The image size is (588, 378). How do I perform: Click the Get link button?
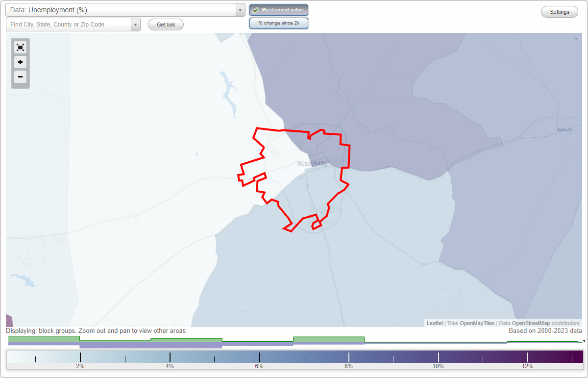[x=166, y=25]
